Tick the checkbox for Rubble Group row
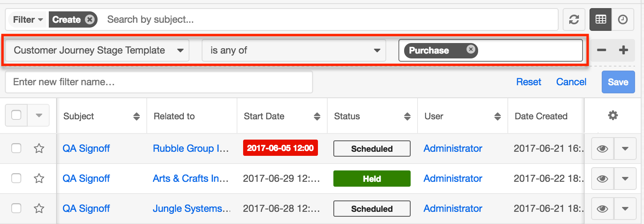644x224 pixels. point(16,149)
